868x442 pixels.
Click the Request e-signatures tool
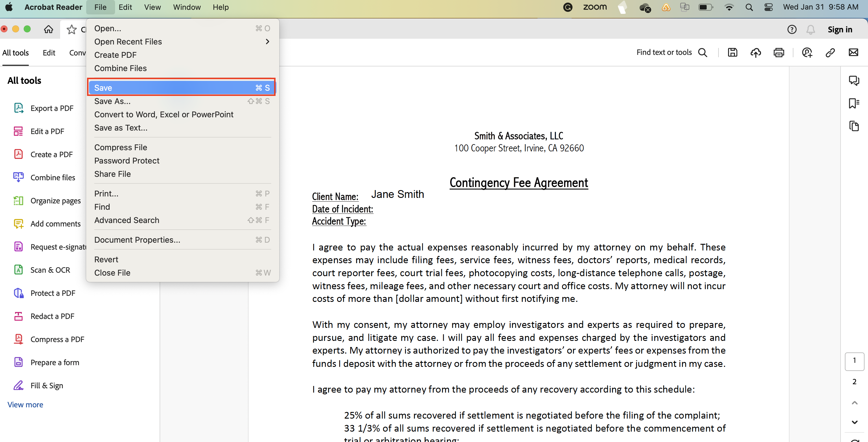tap(50, 247)
